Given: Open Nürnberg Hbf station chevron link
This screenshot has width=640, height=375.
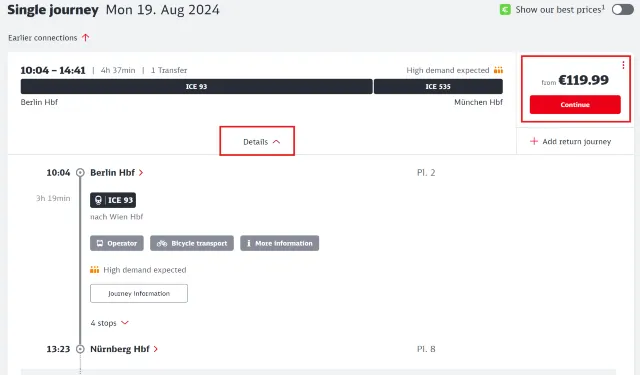Looking at the screenshot, I should coord(156,349).
